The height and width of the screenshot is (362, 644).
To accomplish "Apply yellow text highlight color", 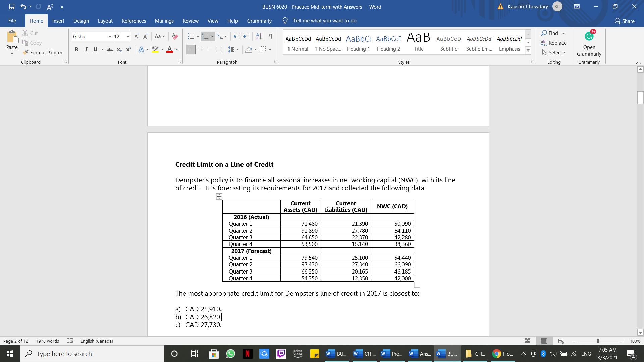I will tap(155, 49).
